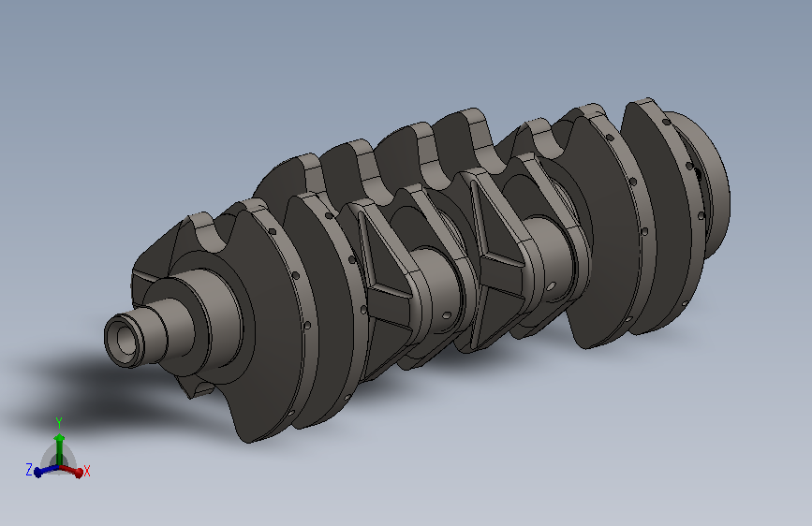Click the blue Z axis arrow on triad
This screenshot has width=812, height=526.
pyautogui.click(x=46, y=471)
